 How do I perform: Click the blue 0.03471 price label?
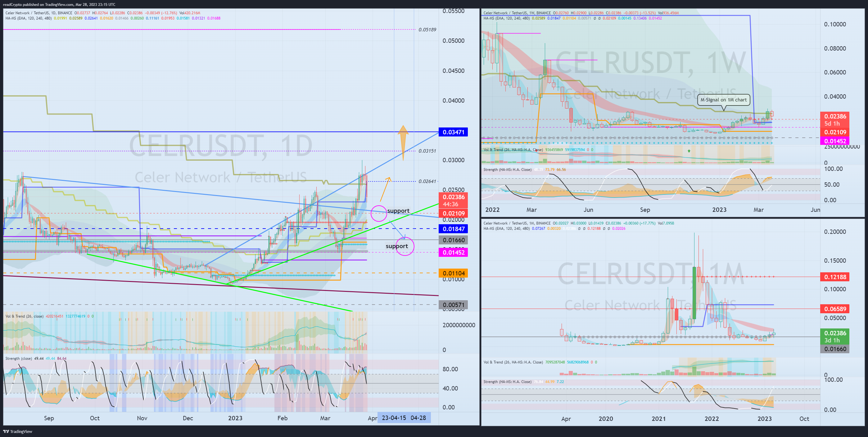click(453, 132)
